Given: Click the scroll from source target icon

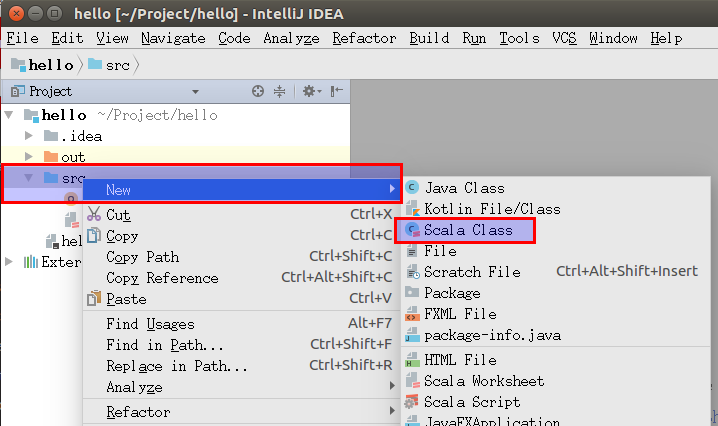Looking at the screenshot, I should click(x=258, y=91).
